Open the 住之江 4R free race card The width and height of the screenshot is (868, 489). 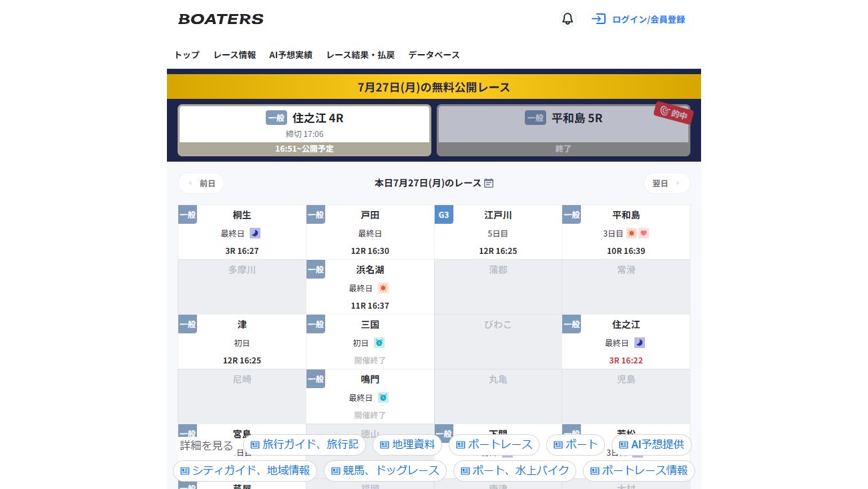[x=304, y=130]
